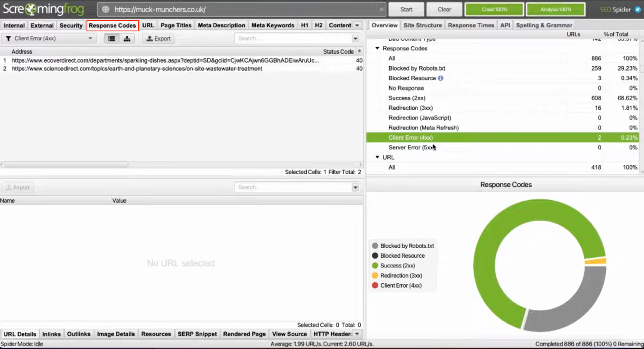Switch to tree view icon
Image resolution: width=644 pixels, height=349 pixels.
click(x=127, y=39)
